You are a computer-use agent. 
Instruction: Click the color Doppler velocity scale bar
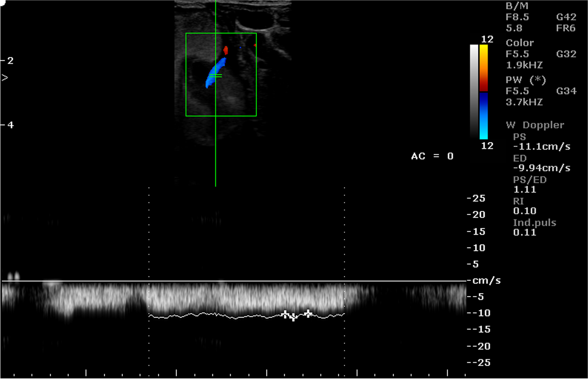point(484,92)
